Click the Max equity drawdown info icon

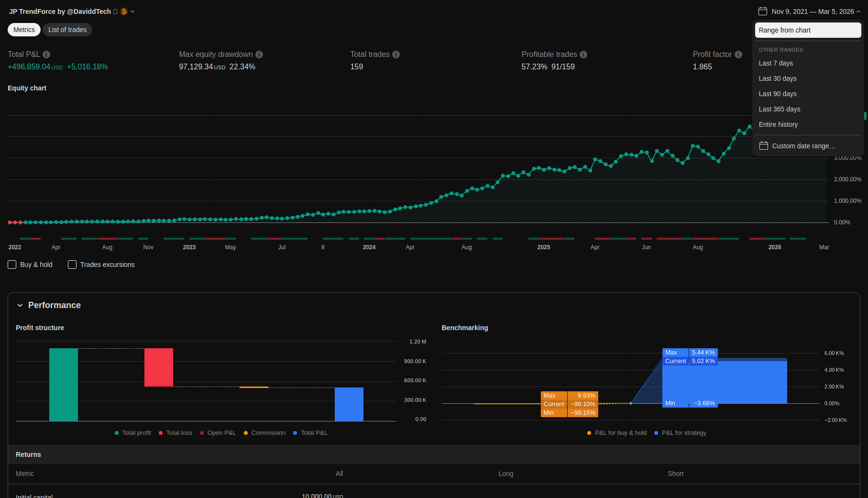[x=259, y=55]
